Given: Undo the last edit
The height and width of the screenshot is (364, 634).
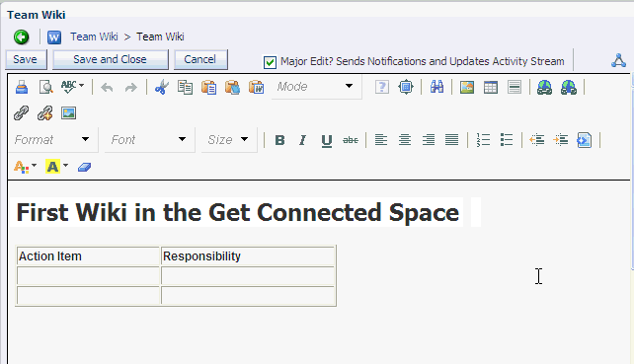Looking at the screenshot, I should click(107, 87).
